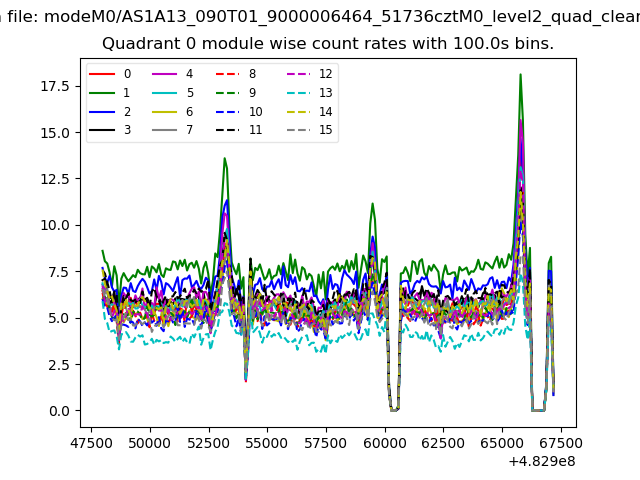Click the 47500 x-axis tick label
640x480 pixels.
tap(92, 441)
